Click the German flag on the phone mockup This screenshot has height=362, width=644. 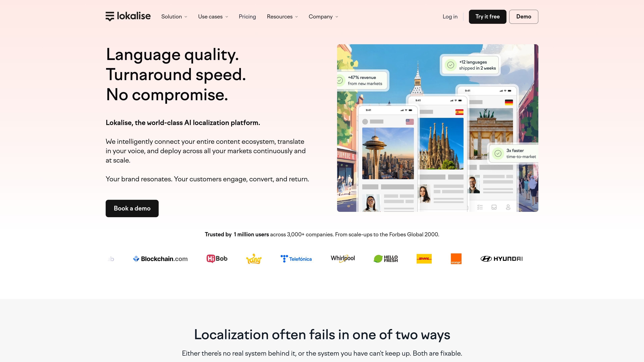coord(509,102)
